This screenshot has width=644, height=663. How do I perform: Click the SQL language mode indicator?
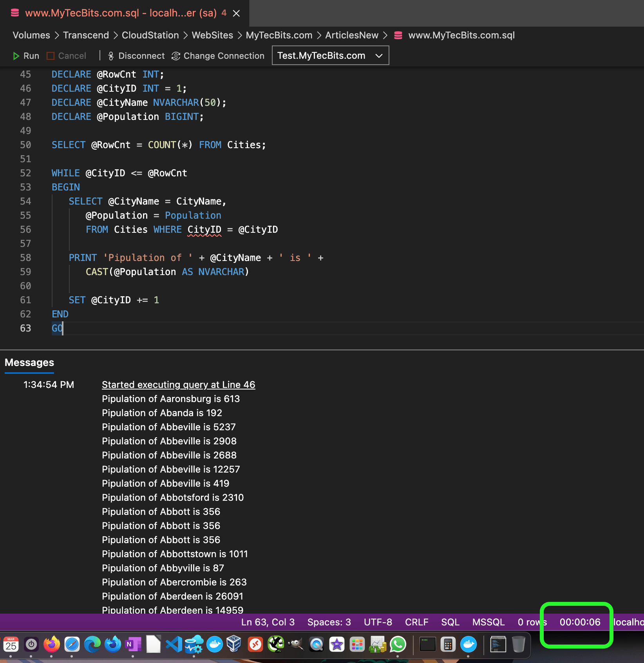[x=450, y=622]
